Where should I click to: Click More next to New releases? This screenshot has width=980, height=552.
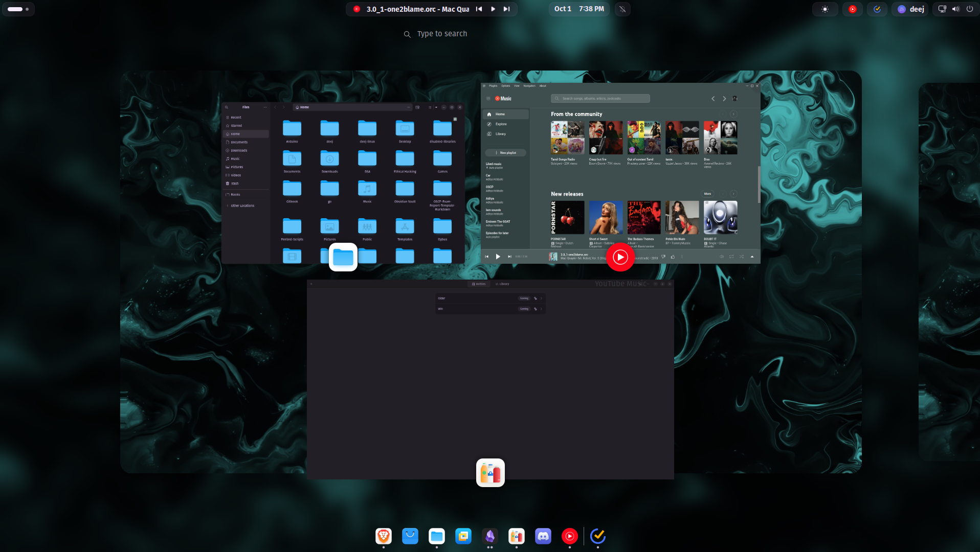coord(707,194)
